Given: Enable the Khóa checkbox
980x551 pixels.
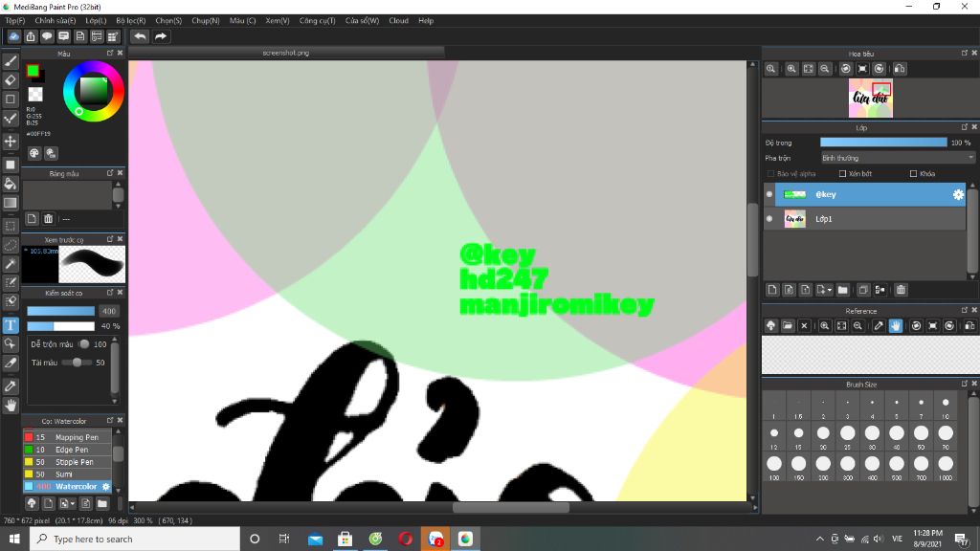Looking at the screenshot, I should point(913,174).
